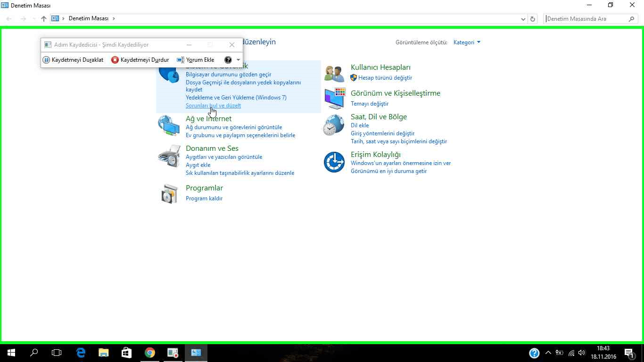
Task: Open the Programlar category icon
Action: click(169, 194)
